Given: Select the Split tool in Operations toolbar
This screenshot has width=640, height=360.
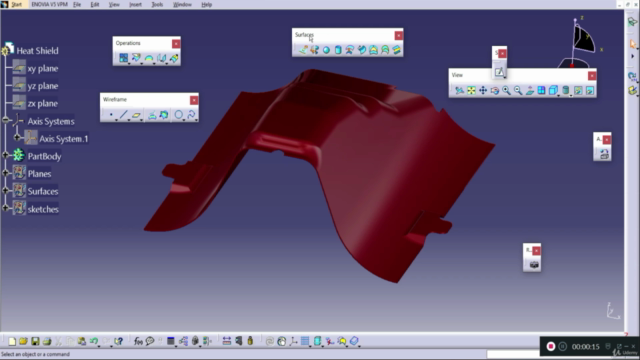Looking at the screenshot, I should 136,58.
